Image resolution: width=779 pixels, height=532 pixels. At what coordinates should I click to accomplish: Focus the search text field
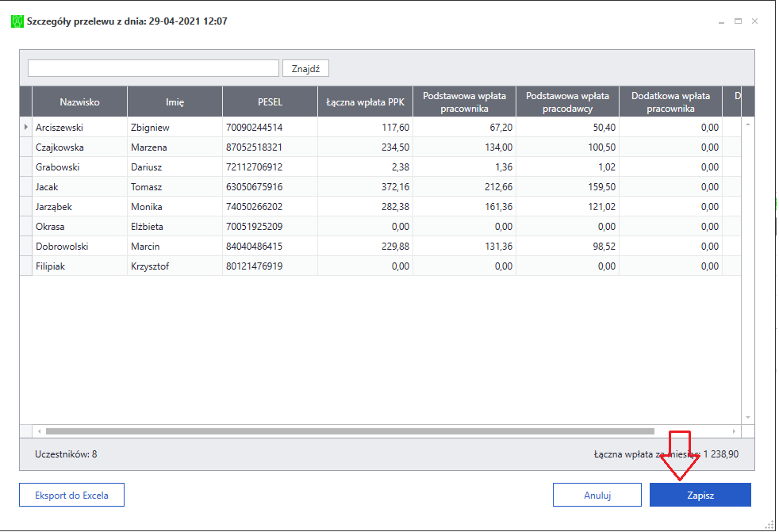point(153,68)
